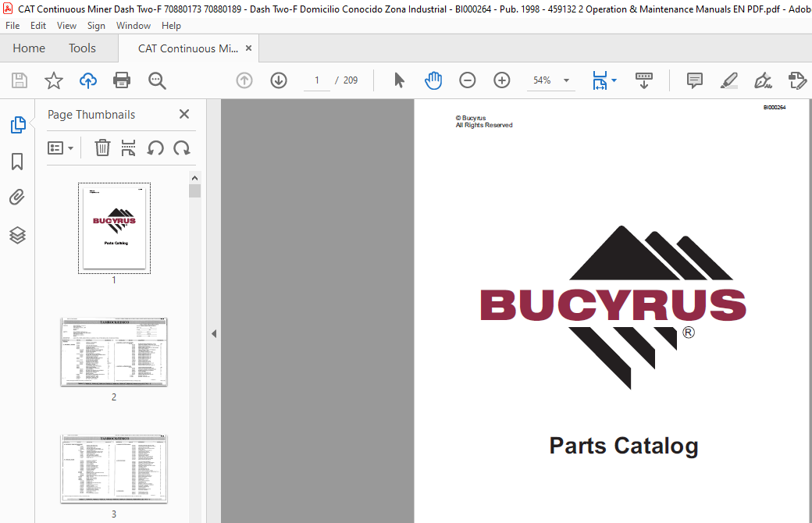Choose the Selection arrow tool
The image size is (812, 523).
point(399,80)
